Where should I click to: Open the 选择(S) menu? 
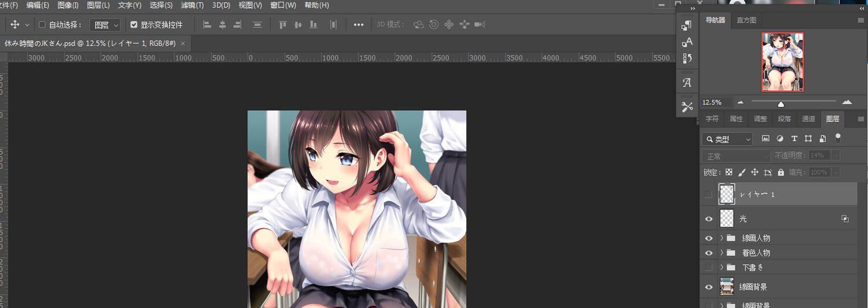point(161,5)
